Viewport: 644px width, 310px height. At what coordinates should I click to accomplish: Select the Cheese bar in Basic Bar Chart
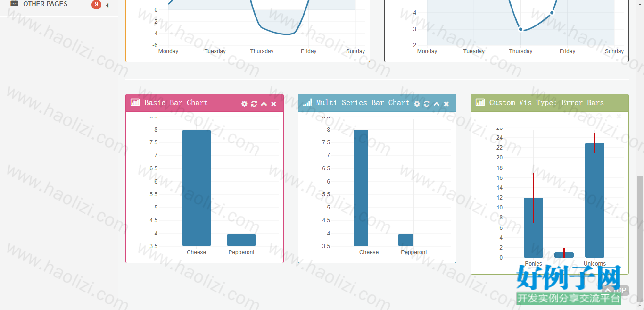(x=197, y=188)
